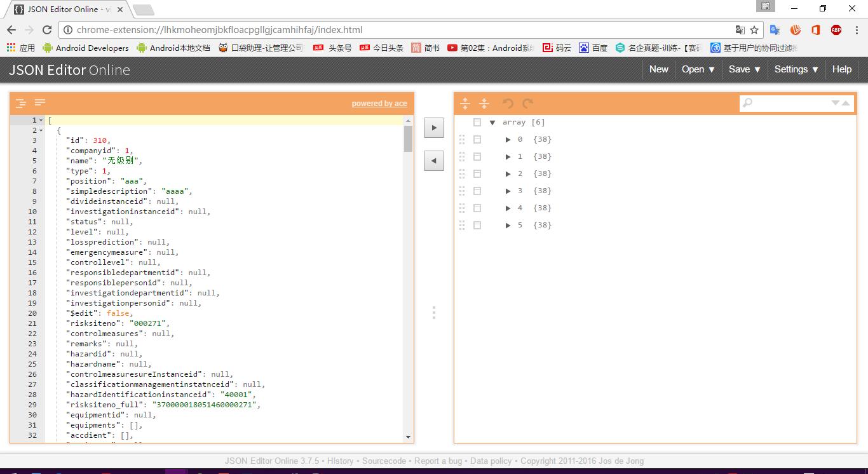This screenshot has width=868, height=474.
Task: Open a new browser tab
Action: pos(143,10)
